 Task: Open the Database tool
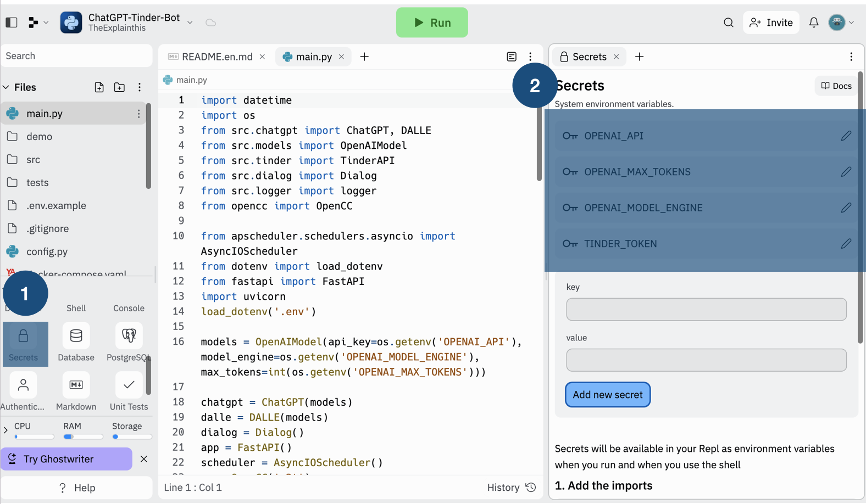point(76,343)
